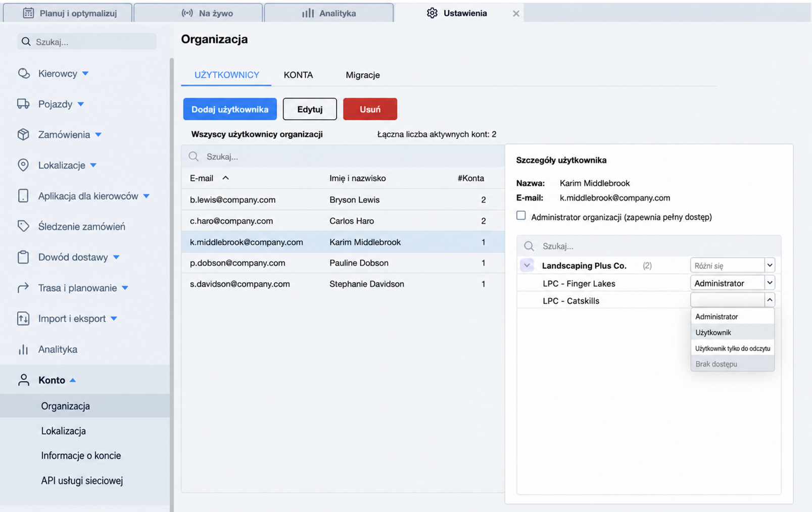Expand the Dowód dostawy menu arrow
This screenshot has width=812, height=512.
pos(116,258)
